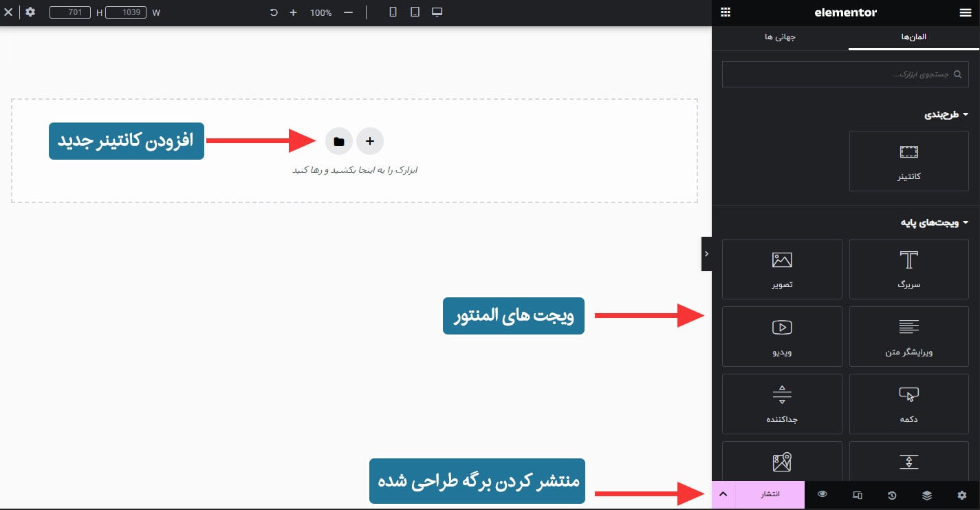Screen dimensions: 980x510
Task: Close the responsive preview bar
Action: pos(8,12)
